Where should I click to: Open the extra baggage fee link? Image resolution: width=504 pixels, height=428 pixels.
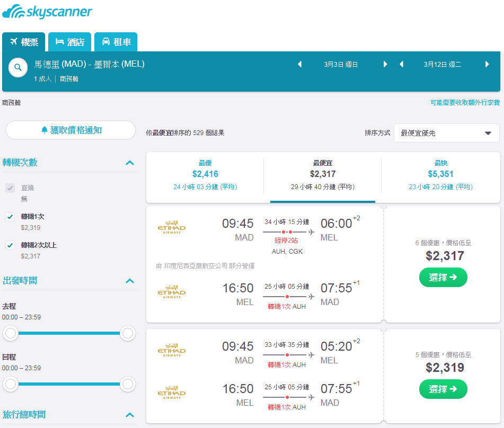[465, 103]
